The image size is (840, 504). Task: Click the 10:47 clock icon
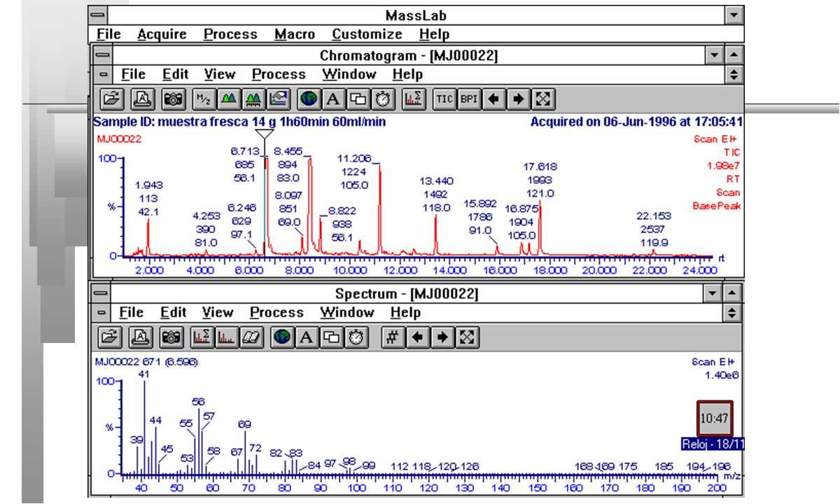click(x=715, y=419)
